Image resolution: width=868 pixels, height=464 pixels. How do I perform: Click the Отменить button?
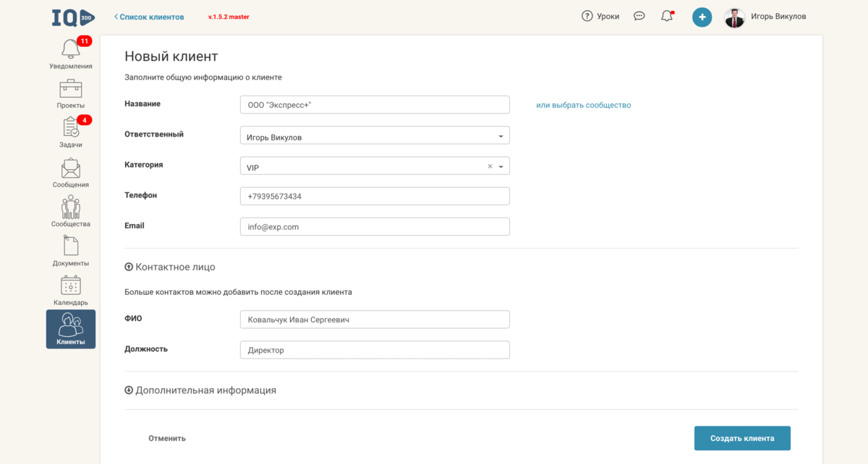click(x=167, y=438)
